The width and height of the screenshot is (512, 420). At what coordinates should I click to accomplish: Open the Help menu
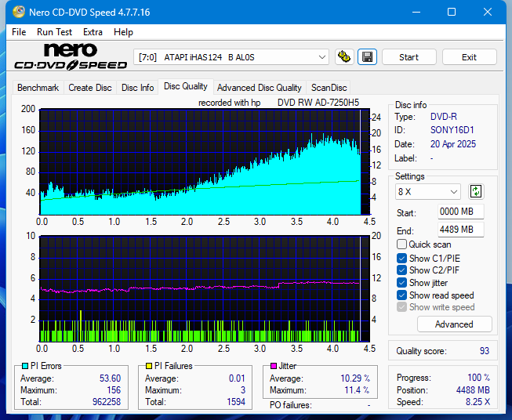123,32
